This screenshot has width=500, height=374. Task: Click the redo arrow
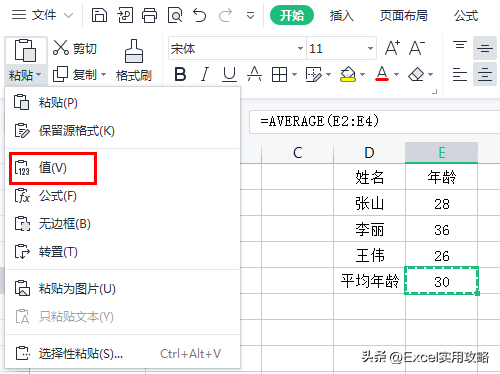coord(225,15)
